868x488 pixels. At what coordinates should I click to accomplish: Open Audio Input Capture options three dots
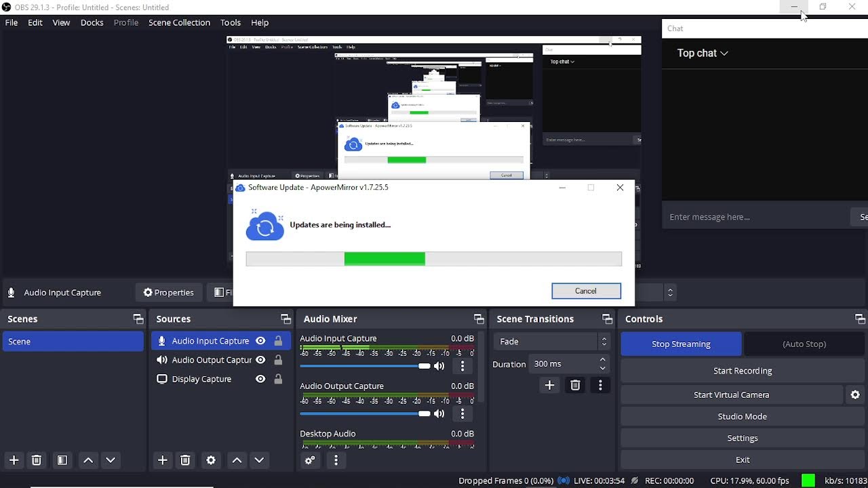tap(462, 366)
